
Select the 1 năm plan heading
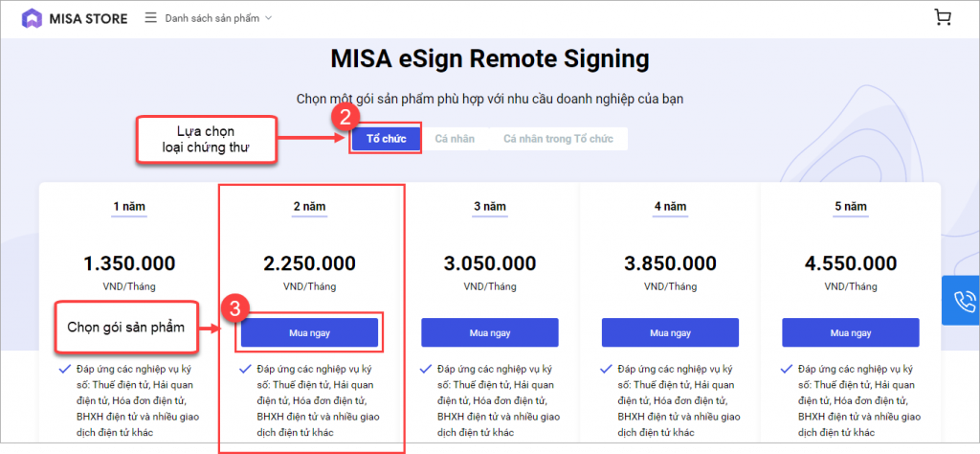coord(129,207)
